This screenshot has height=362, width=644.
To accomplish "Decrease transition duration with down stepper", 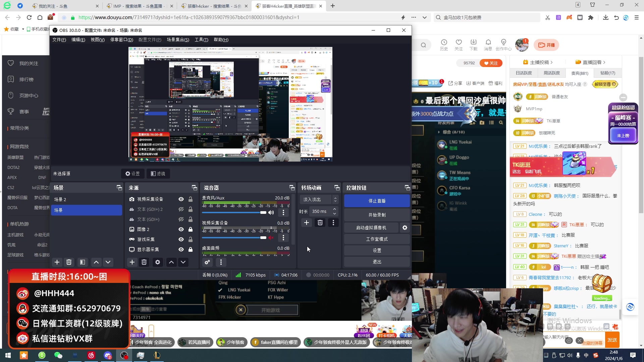I will click(x=334, y=214).
